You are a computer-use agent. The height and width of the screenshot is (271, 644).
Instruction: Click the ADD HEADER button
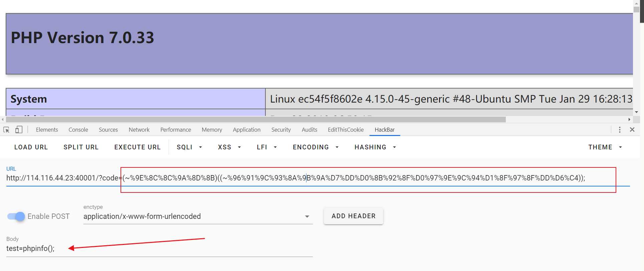click(x=353, y=216)
